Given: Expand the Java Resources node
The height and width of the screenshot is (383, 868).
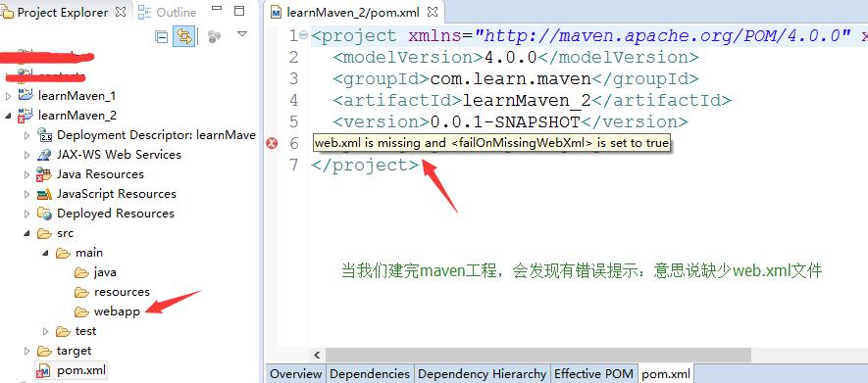Looking at the screenshot, I should point(27,175).
